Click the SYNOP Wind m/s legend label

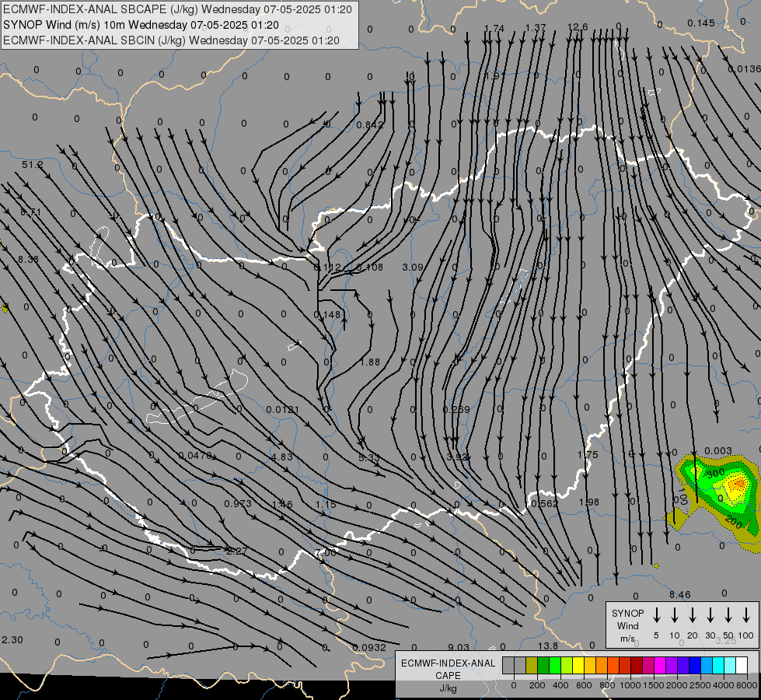coord(627,625)
